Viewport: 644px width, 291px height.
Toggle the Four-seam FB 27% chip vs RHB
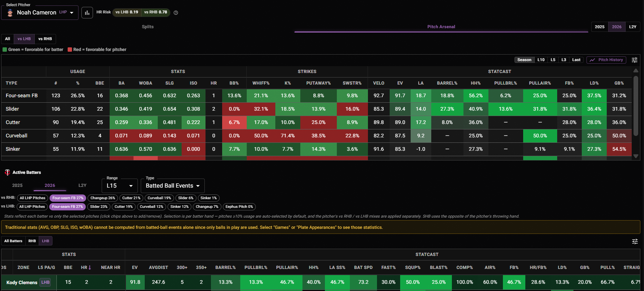pos(68,198)
